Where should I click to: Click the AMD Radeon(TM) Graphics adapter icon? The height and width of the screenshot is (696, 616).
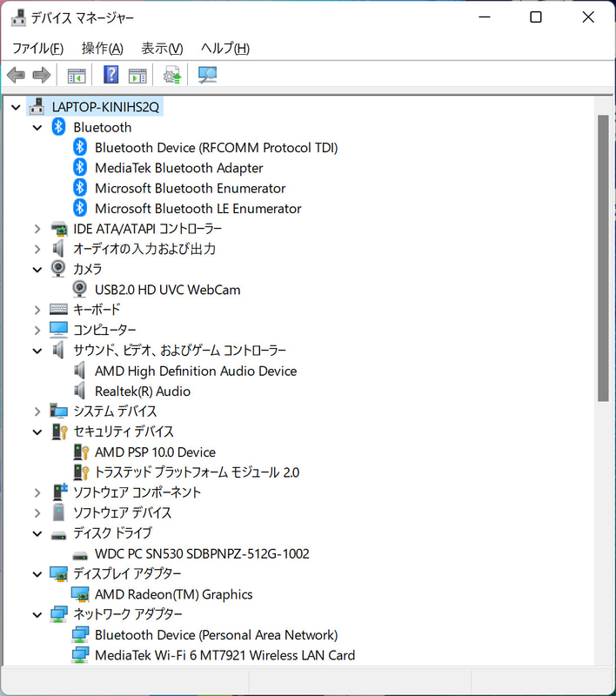pos(80,594)
